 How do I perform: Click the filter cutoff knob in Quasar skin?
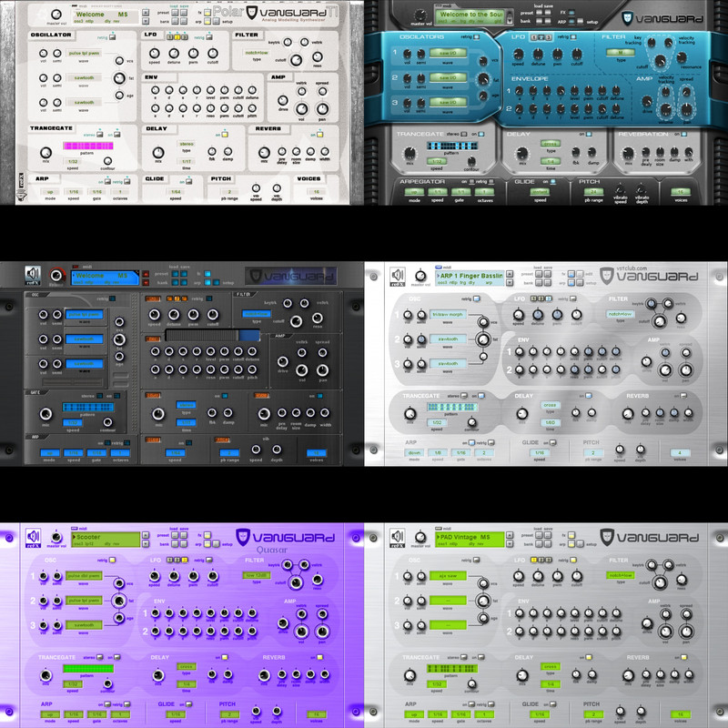coord(296,581)
